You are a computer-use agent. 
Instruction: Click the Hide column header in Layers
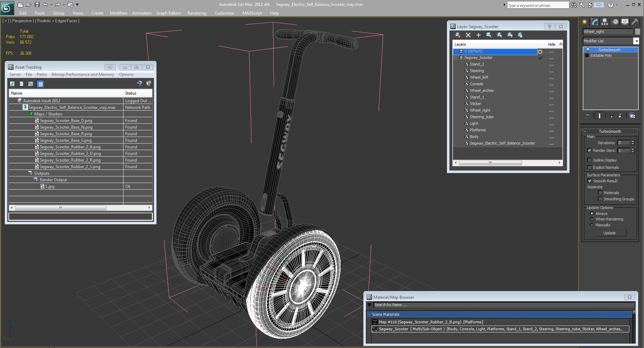pos(551,44)
